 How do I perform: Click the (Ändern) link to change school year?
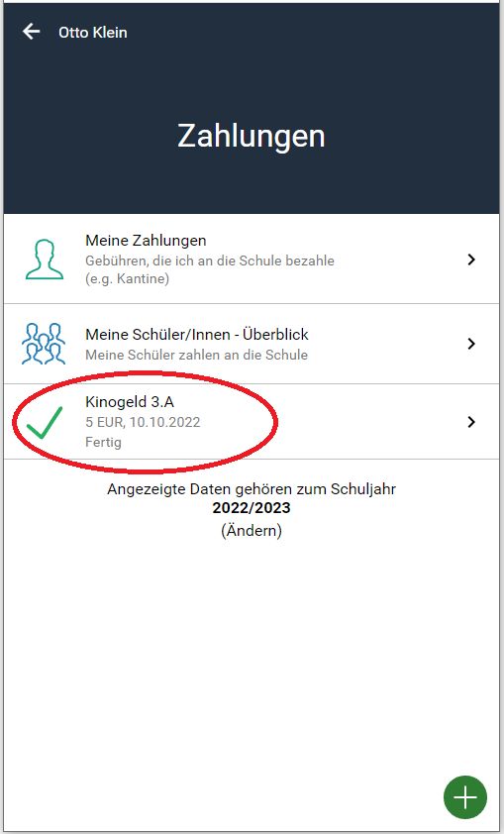(x=252, y=531)
